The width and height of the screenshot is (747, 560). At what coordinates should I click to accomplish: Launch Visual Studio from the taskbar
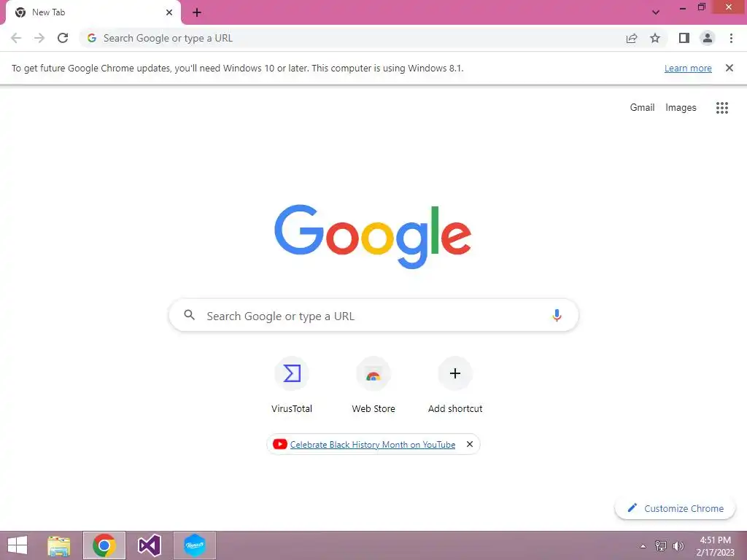tap(149, 545)
